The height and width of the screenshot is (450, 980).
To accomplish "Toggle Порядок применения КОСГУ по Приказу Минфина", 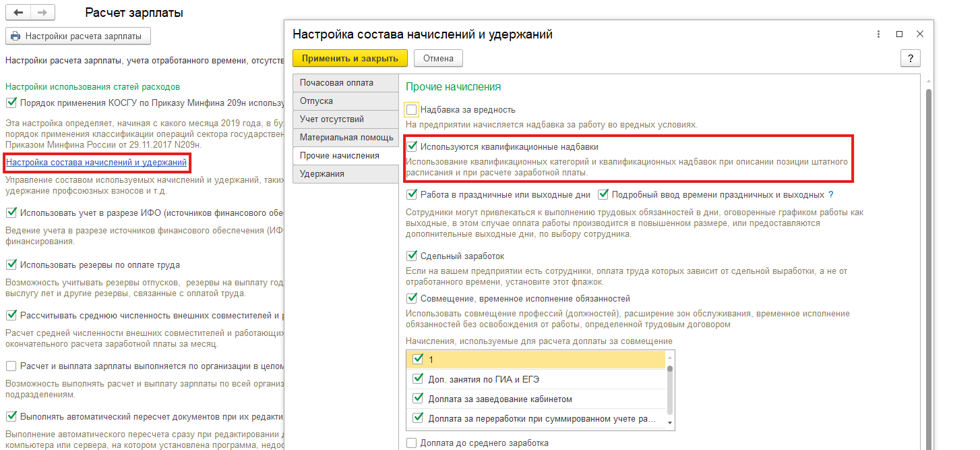I will coord(11,103).
